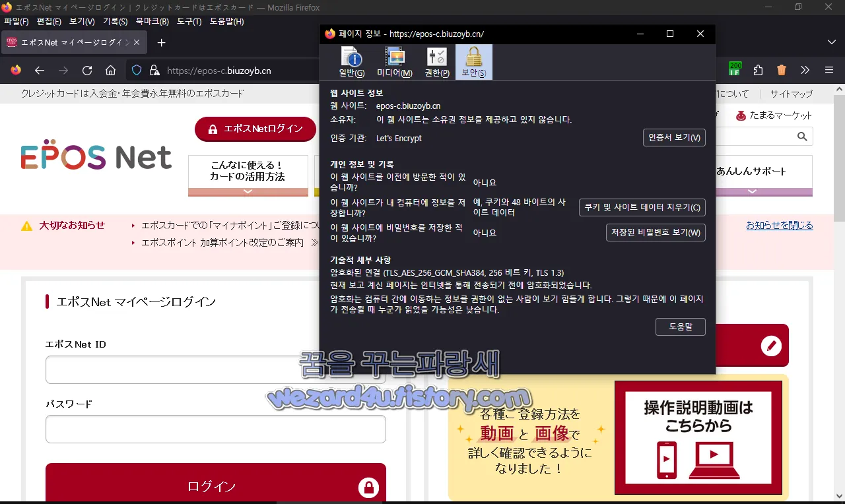Open the マイナポイント notice link

tap(230, 226)
